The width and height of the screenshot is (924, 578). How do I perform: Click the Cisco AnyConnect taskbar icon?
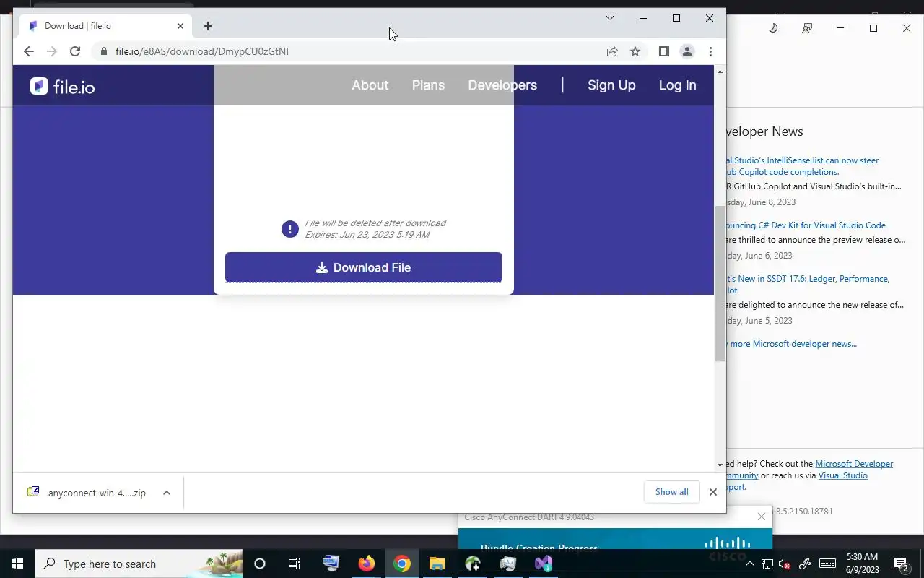(x=473, y=564)
